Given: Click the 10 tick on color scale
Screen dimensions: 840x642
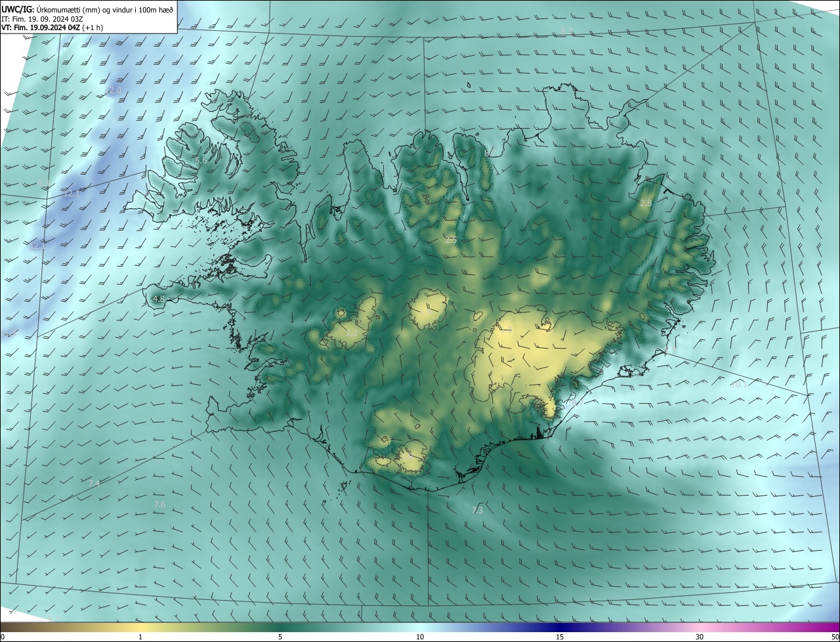Looking at the screenshot, I should coord(420,637).
